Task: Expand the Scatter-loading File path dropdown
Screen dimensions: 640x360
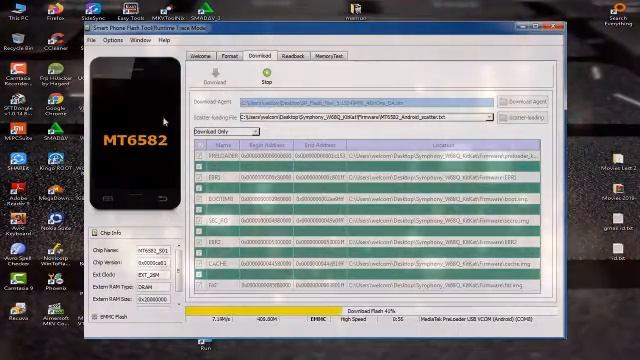Action: 489,118
